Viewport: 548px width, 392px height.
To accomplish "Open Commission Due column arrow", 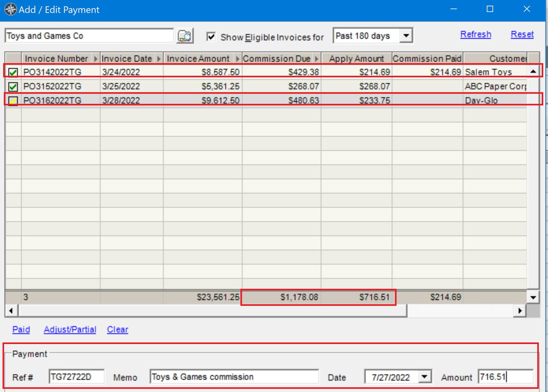I will (x=316, y=59).
